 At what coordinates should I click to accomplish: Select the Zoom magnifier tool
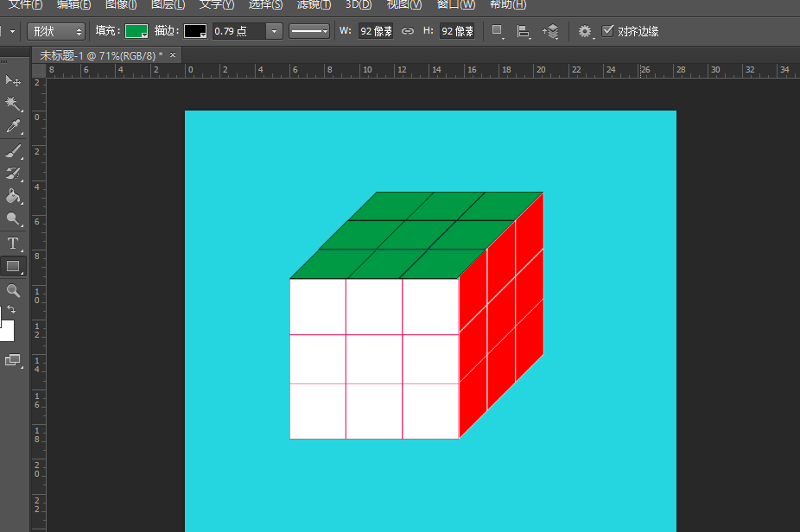click(x=13, y=291)
